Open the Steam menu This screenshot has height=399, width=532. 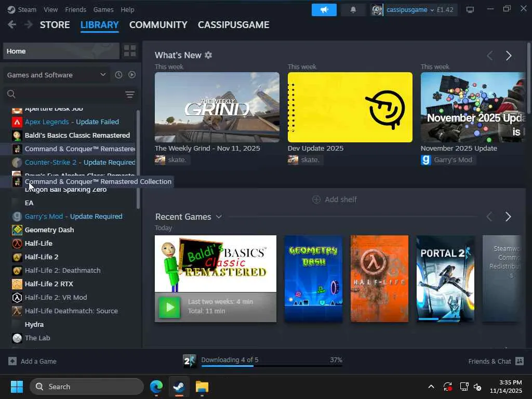(x=27, y=10)
